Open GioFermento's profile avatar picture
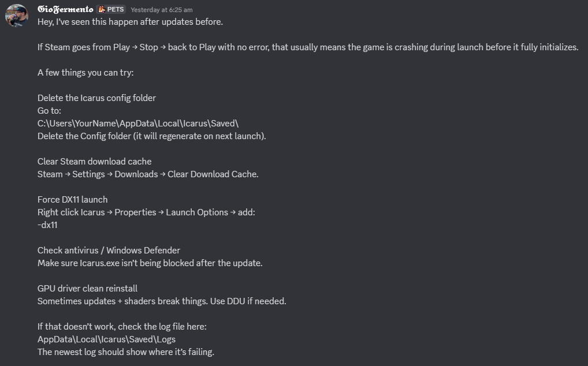588x366 pixels. (17, 16)
